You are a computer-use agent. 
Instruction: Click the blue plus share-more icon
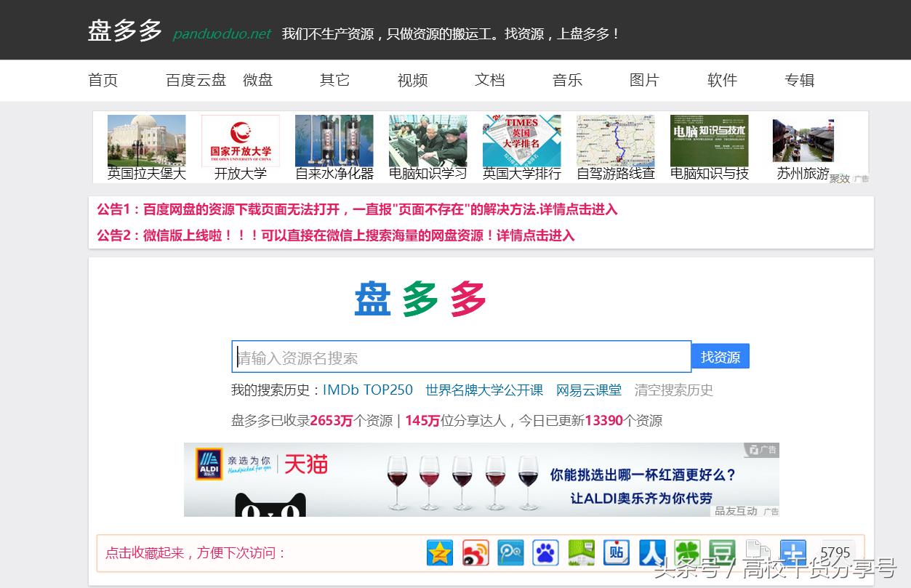[792, 552]
